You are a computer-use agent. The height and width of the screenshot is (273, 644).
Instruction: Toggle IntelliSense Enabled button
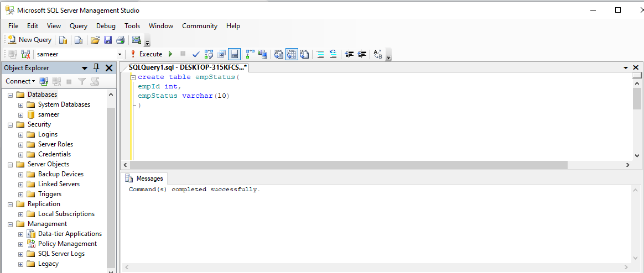(234, 54)
